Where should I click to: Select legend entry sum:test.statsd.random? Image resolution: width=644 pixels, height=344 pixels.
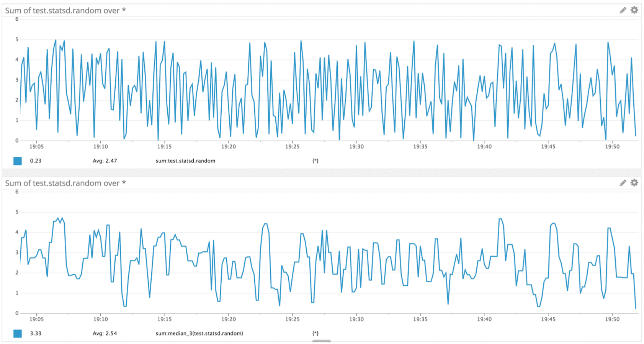[185, 161]
